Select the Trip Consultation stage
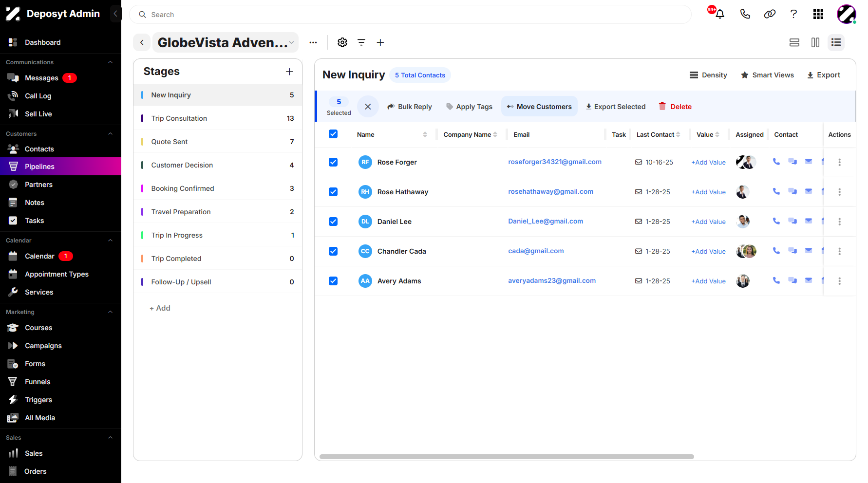 218,118
